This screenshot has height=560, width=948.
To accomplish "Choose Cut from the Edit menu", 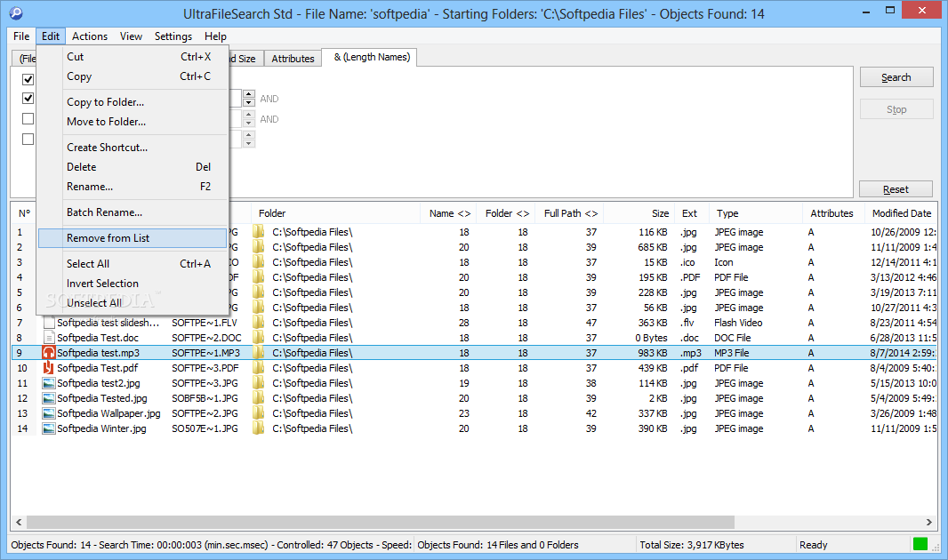I will coord(133,57).
